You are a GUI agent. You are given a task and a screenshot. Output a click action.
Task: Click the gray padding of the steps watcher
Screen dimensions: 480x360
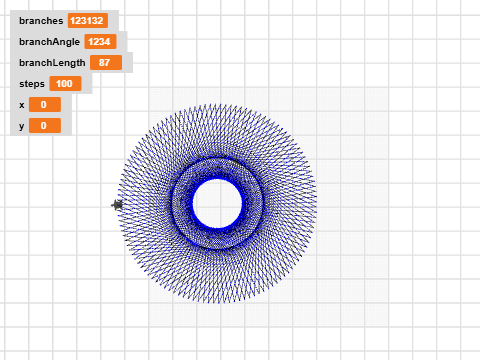coord(86,84)
